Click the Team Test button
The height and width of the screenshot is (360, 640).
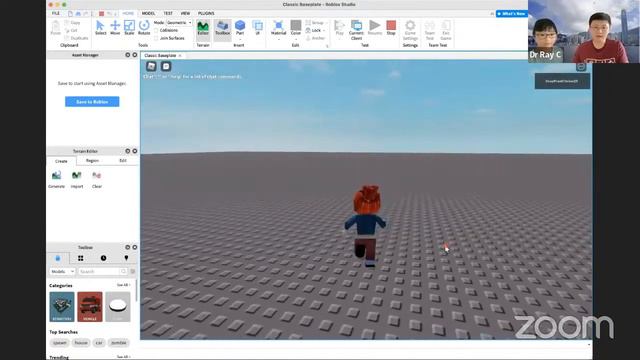(x=430, y=30)
